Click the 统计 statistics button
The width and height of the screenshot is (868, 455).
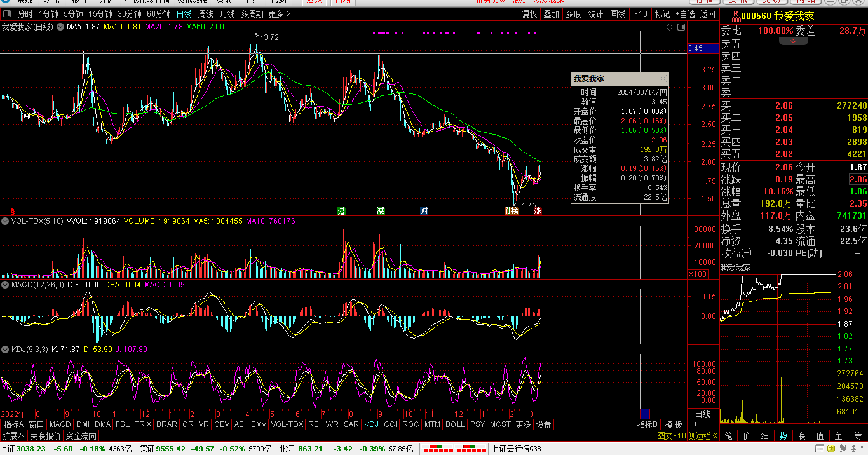coord(595,14)
